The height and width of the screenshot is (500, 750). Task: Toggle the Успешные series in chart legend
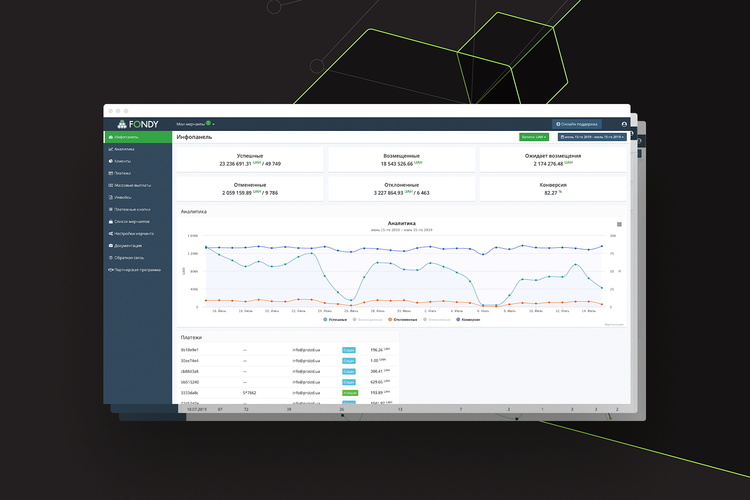335,319
